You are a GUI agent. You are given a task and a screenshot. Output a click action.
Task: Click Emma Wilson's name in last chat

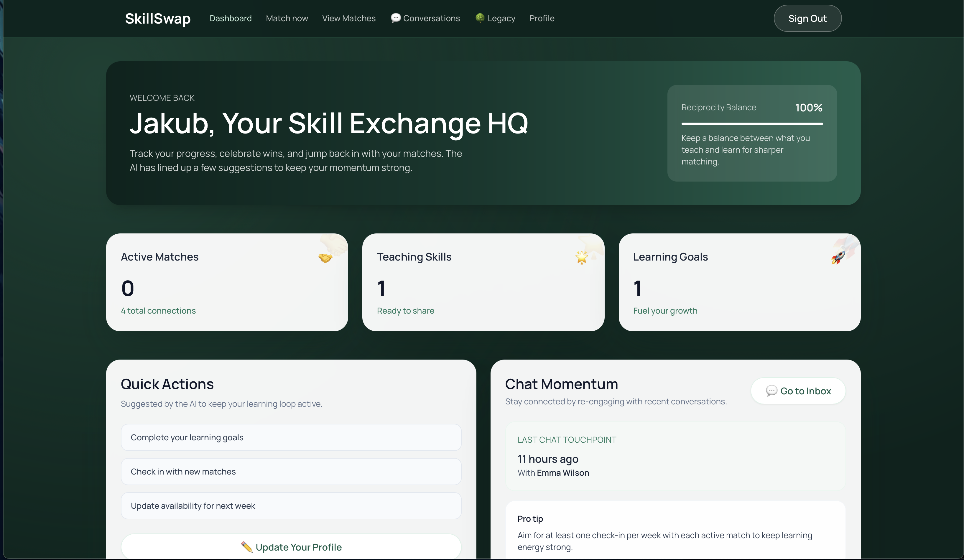point(562,473)
